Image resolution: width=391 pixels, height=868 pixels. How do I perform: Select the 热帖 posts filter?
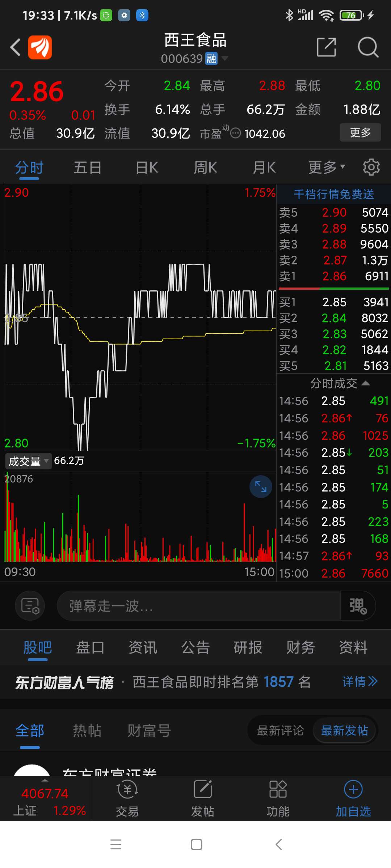(x=87, y=731)
